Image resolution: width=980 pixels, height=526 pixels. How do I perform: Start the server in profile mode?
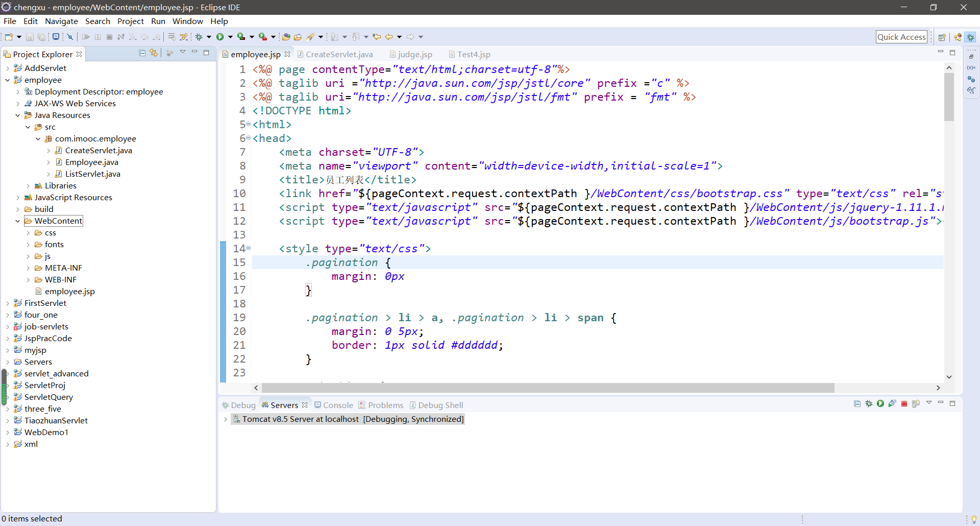[x=892, y=404]
